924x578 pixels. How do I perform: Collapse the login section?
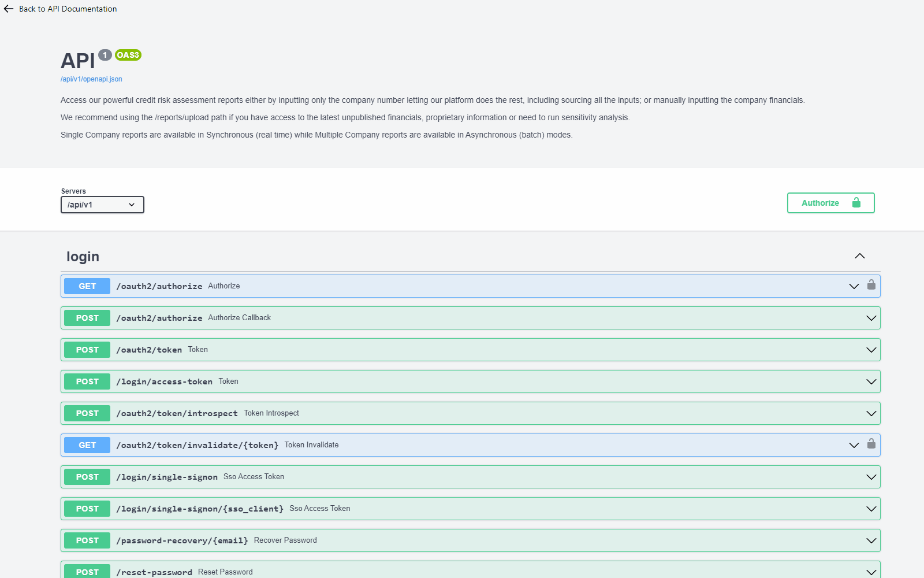(x=859, y=255)
